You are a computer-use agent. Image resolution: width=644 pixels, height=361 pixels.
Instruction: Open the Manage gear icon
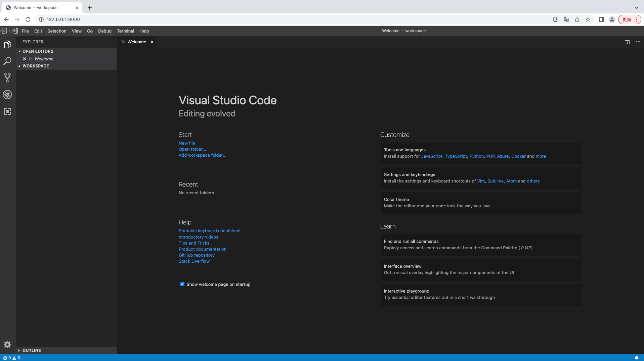7,345
